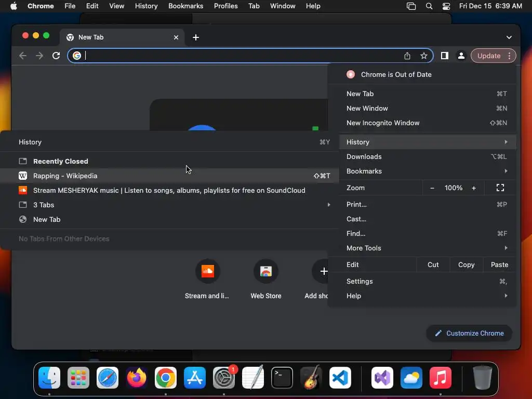Increase zoom with the plus button
Viewport: 532px width, 399px height.
(x=474, y=188)
